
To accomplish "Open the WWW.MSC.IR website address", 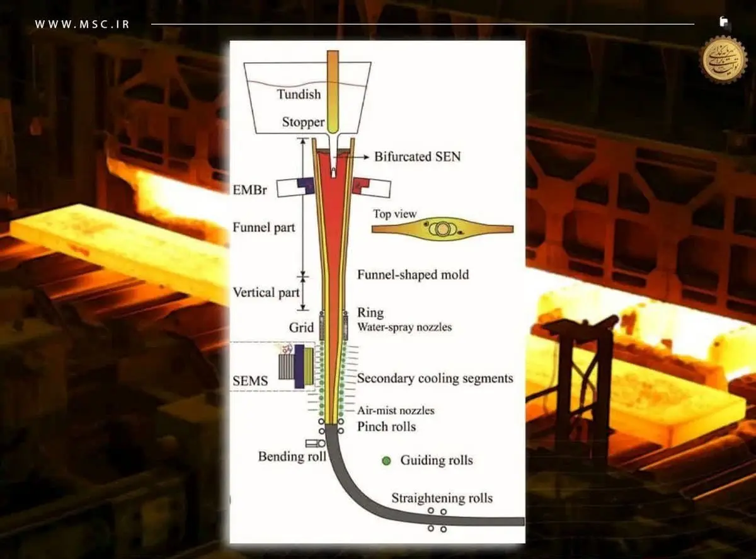I will coord(82,25).
